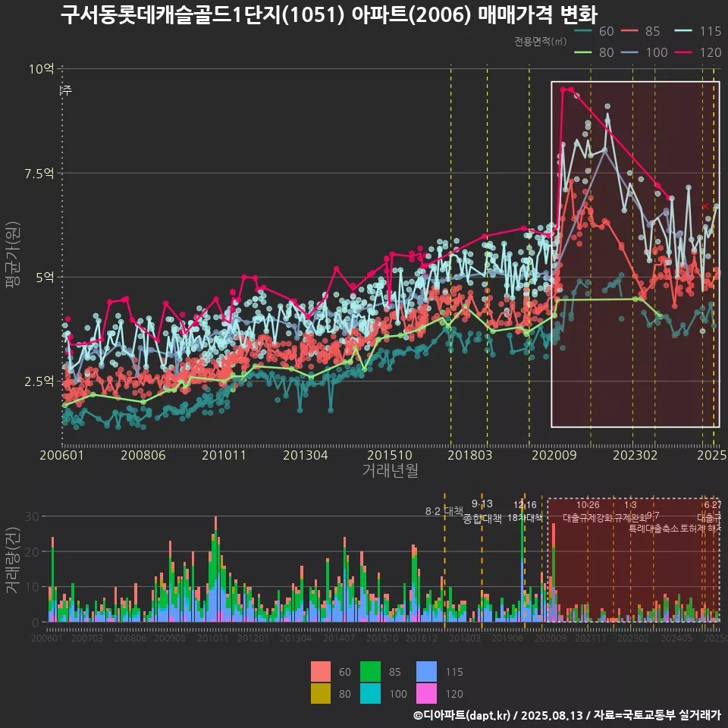The width and height of the screenshot is (728, 728).
Task: Click the 전용면적(㎡) legend title
Action: pyautogui.click(x=541, y=41)
